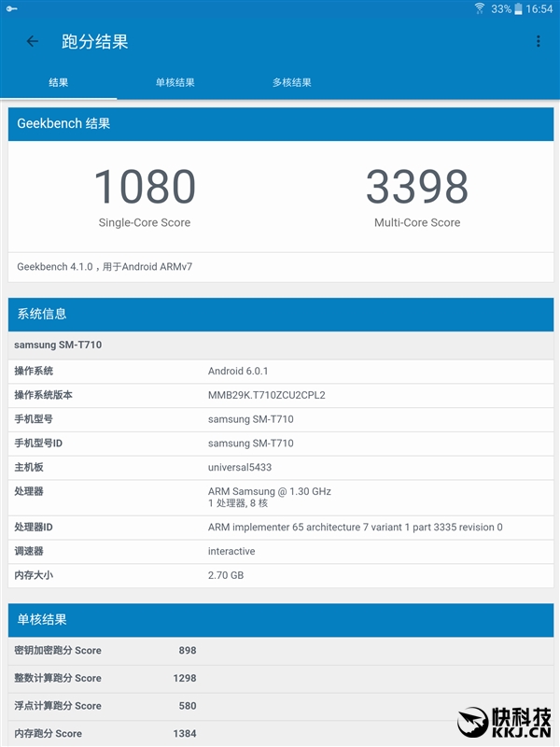Viewport: 560px width, 747px height.
Task: Switch to the 结果 tab
Action: (59, 82)
